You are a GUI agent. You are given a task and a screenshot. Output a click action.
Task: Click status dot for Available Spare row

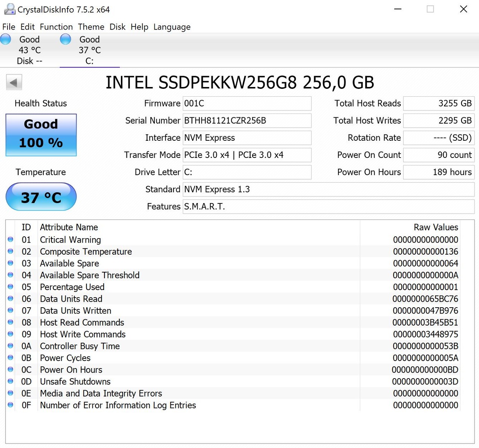point(10,263)
